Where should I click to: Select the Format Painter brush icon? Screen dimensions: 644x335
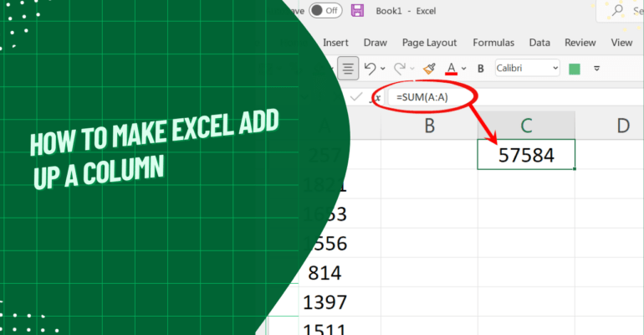[x=429, y=68]
